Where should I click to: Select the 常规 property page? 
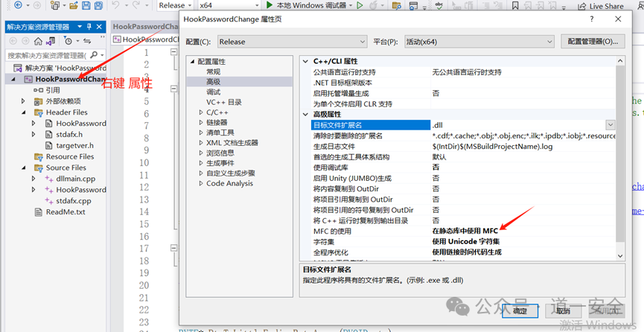click(214, 71)
